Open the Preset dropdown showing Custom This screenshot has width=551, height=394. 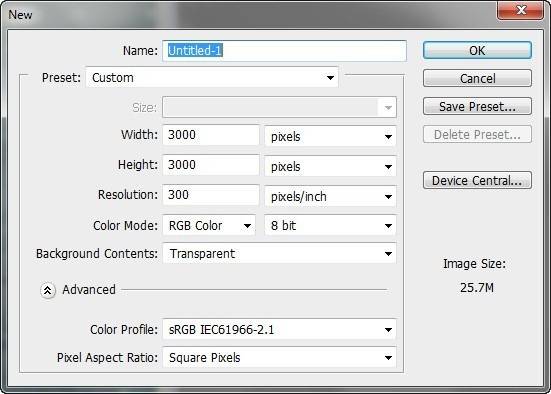(x=212, y=77)
